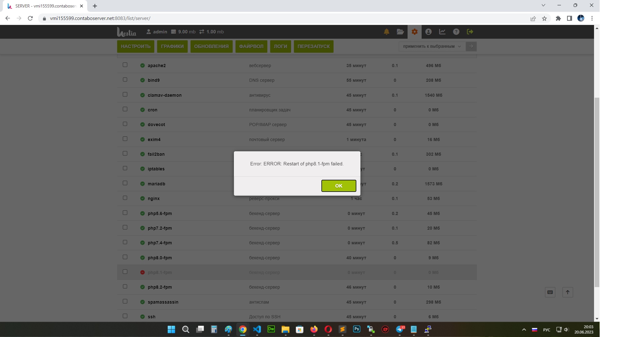Open the mariadb service link
The height and width of the screenshot is (337, 644).
click(156, 184)
